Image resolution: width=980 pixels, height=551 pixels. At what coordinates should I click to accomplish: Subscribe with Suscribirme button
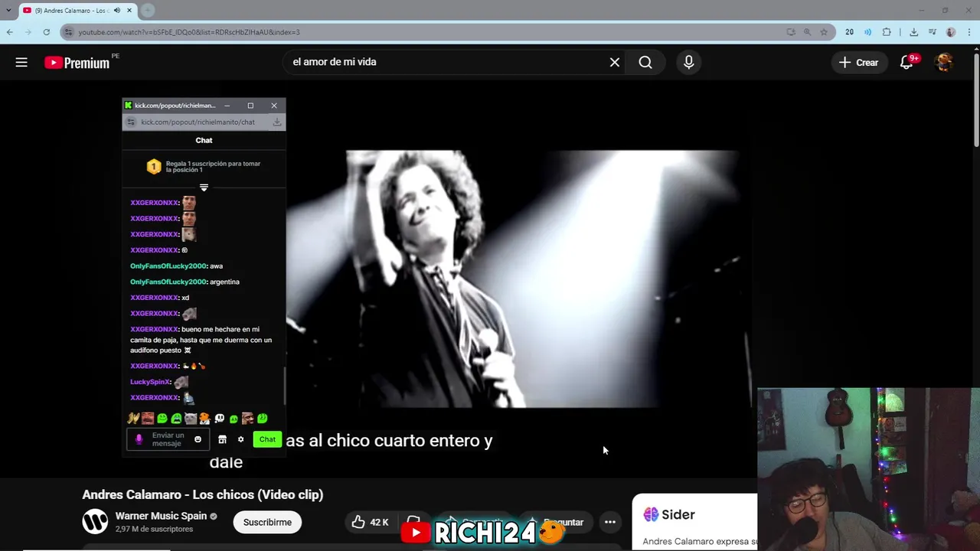[x=267, y=522]
